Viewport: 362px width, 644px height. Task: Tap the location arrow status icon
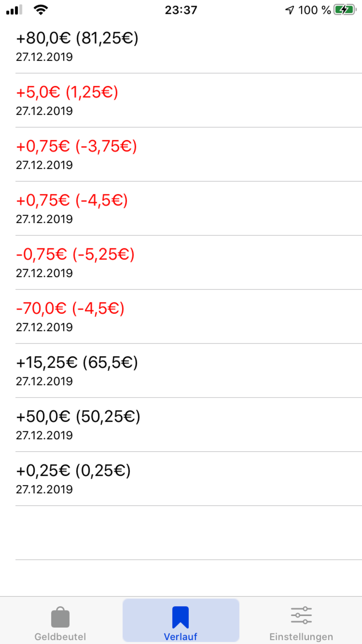[x=290, y=10]
